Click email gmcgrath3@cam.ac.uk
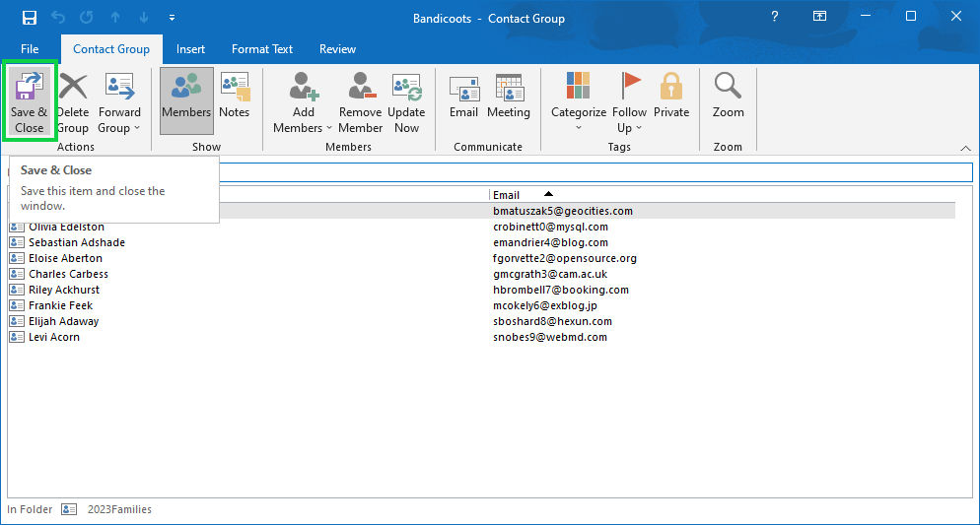This screenshot has width=980, height=525. (550, 274)
